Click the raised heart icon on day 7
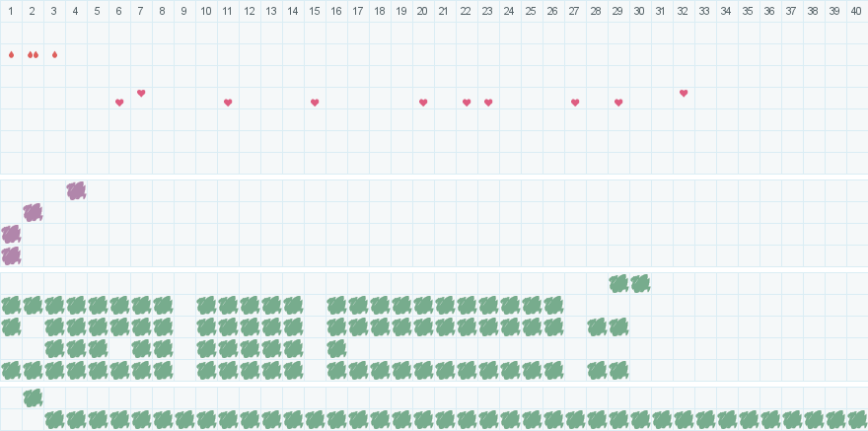The image size is (868, 431). coord(141,93)
